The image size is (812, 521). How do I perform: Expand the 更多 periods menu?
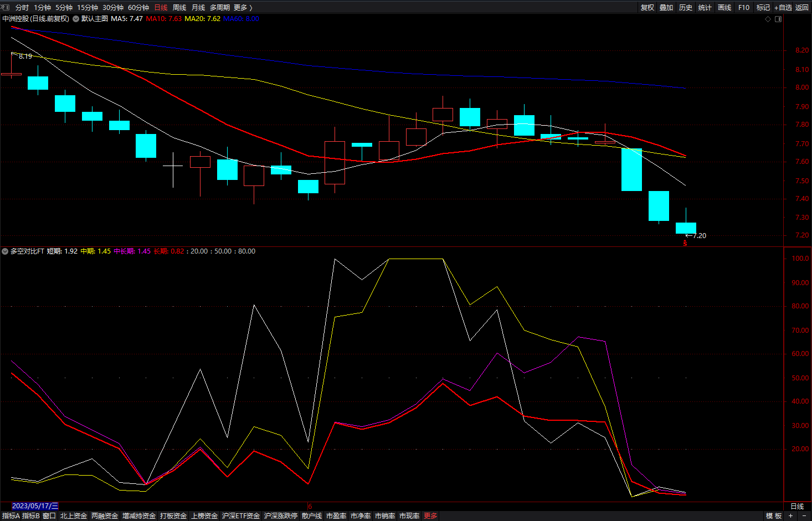(243, 8)
